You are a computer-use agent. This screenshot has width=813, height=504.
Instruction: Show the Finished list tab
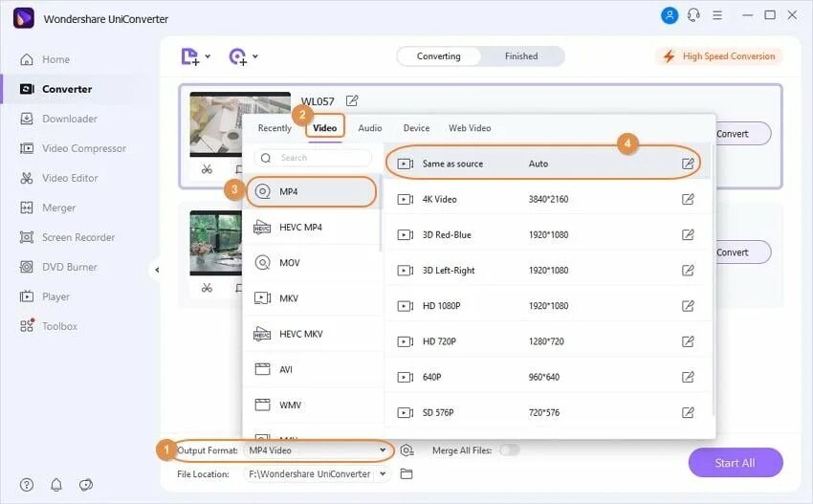pos(521,56)
